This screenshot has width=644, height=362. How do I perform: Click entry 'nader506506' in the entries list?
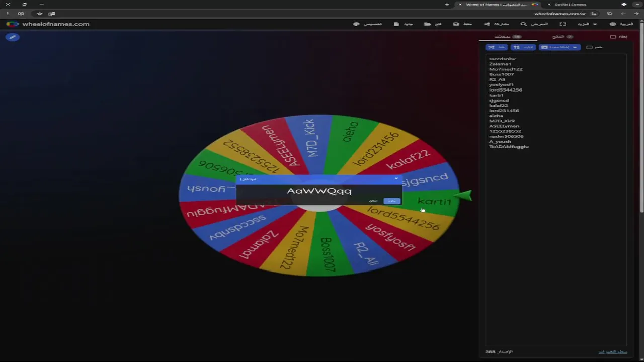pyautogui.click(x=506, y=136)
